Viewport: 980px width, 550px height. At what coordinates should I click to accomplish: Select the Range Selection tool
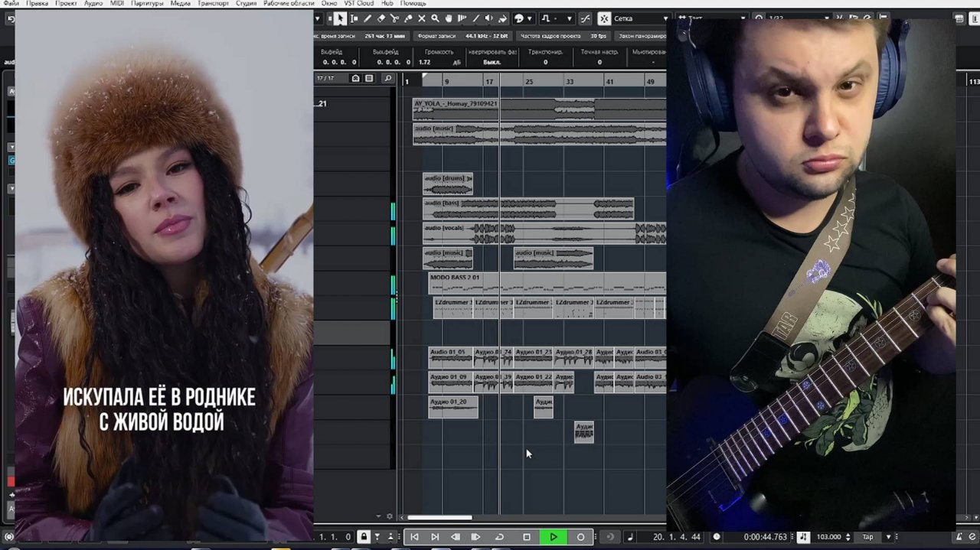pyautogui.click(x=354, y=18)
